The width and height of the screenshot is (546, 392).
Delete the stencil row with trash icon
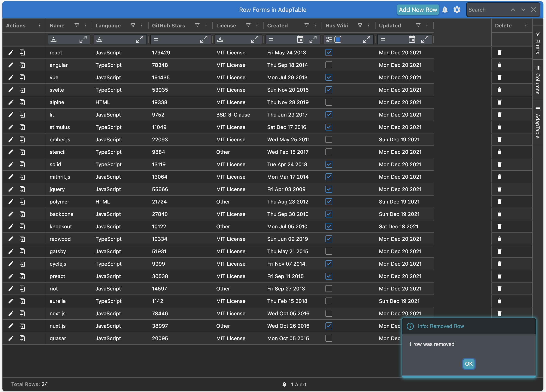[x=500, y=152]
